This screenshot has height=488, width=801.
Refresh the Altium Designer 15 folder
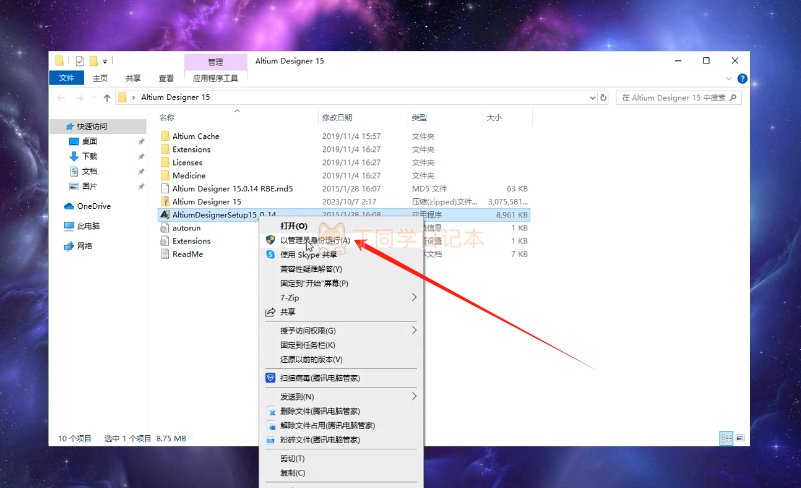point(603,98)
